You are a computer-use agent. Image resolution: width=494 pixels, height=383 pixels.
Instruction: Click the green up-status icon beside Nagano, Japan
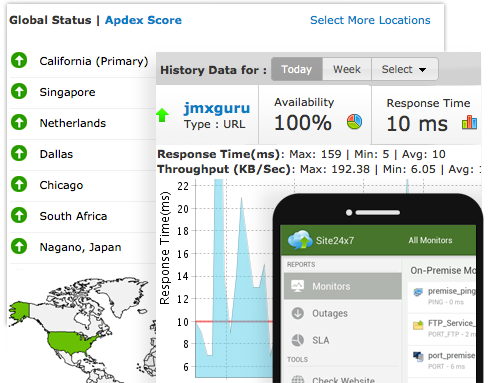point(19,246)
